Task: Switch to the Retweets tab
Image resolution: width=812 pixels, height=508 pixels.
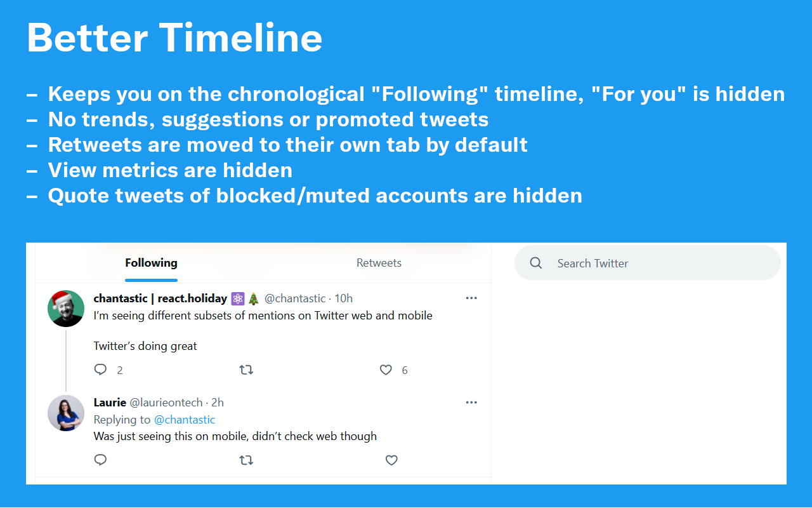Action: tap(379, 262)
